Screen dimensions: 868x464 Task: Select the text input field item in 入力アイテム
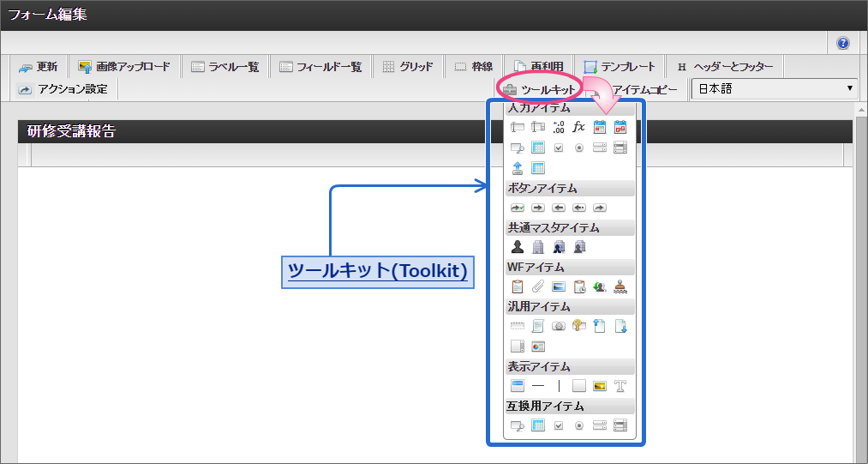click(517, 128)
